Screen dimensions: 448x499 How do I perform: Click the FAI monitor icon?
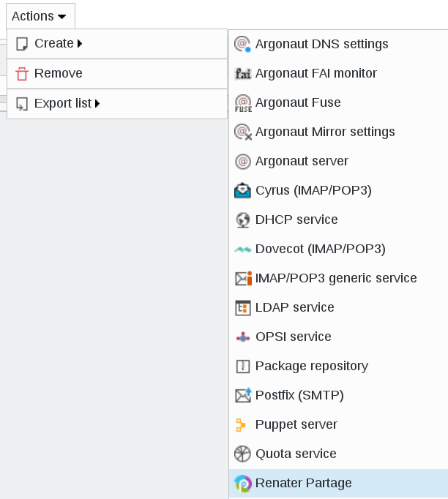pos(243,73)
